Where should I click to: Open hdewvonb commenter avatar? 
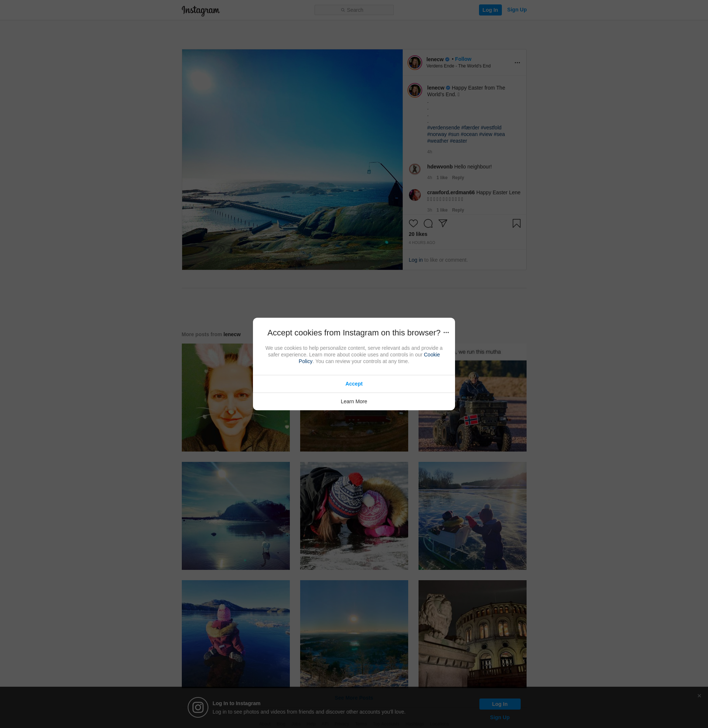click(414, 169)
